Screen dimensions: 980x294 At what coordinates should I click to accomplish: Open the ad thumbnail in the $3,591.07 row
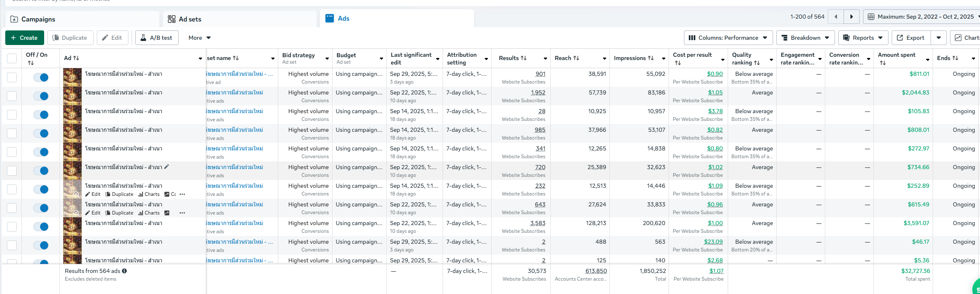72,227
